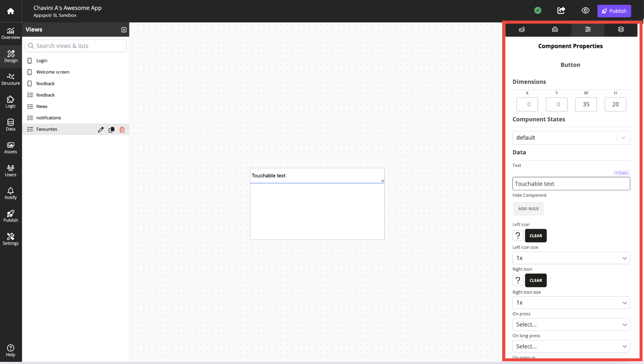The image size is (644, 364).
Task: Toggle preview with the eye icon
Action: point(585,10)
